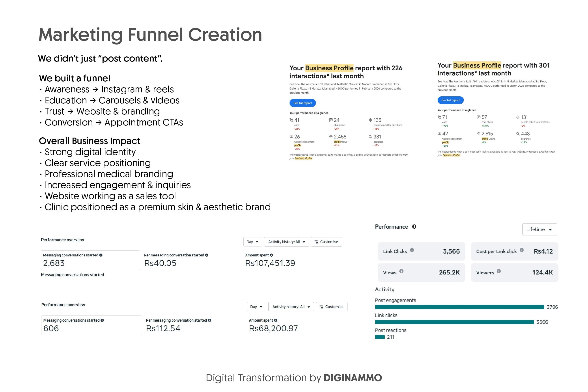The image size is (588, 392).
Task: Click the info icon beside Link Clicks
Action: point(412,250)
